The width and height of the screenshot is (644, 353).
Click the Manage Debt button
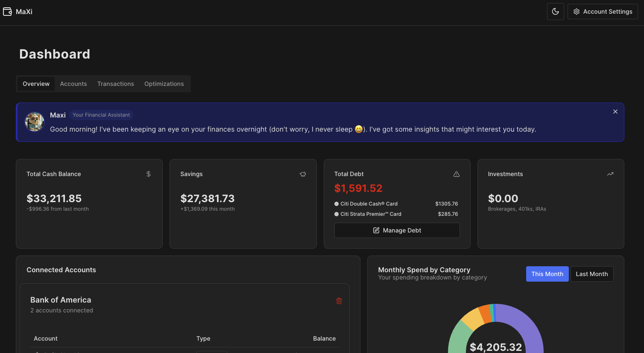[x=397, y=230]
